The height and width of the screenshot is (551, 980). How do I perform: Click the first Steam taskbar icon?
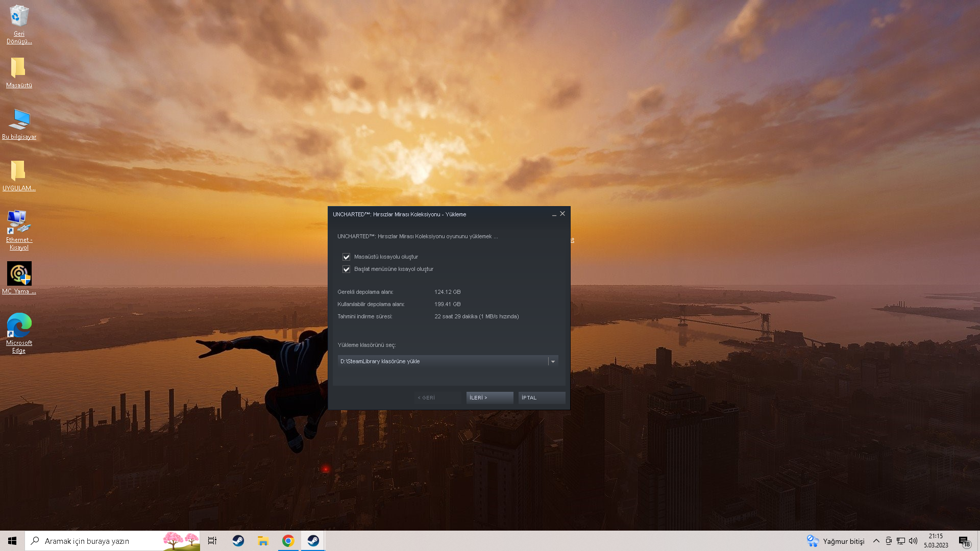(x=238, y=541)
